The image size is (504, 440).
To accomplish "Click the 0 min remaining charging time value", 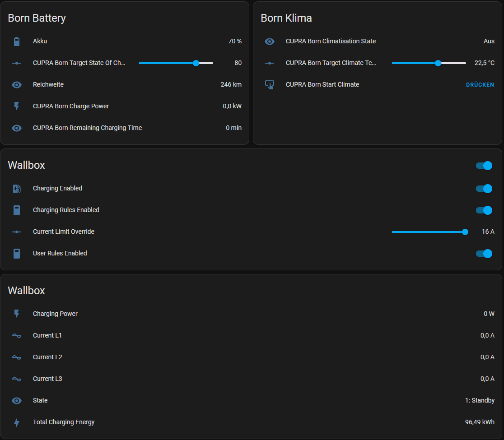I will (233, 128).
